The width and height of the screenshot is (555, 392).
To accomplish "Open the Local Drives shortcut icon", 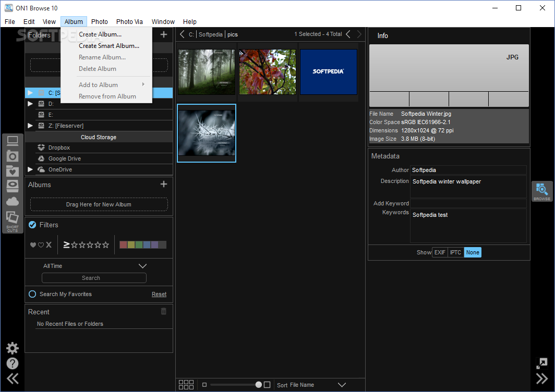I will click(x=13, y=141).
